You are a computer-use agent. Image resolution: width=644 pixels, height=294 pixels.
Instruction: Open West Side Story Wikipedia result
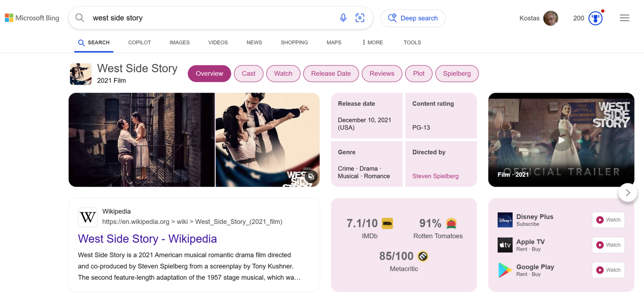[147, 239]
